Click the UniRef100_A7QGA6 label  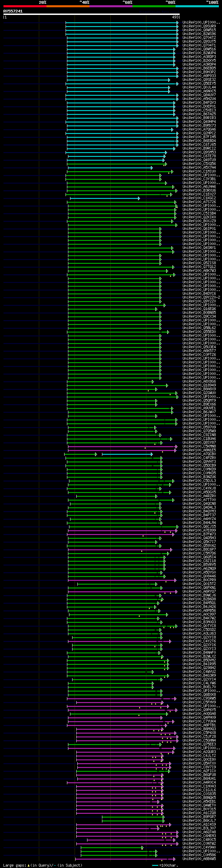[x=199, y=129]
